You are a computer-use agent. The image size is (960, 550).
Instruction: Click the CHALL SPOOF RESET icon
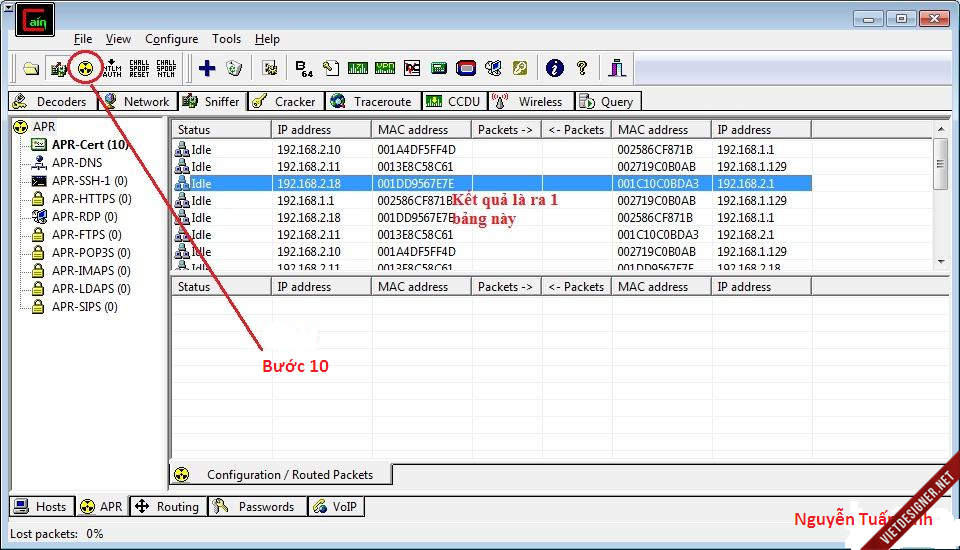(139, 68)
